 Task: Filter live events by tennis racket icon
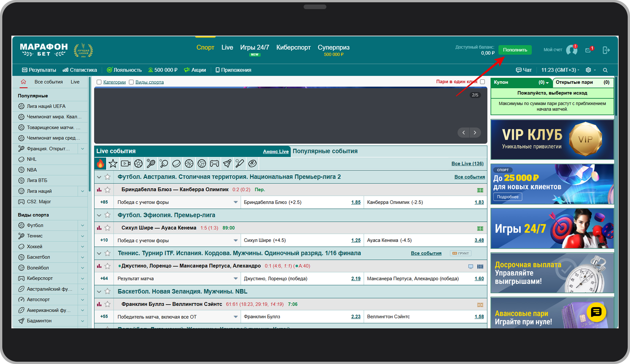[x=151, y=164]
